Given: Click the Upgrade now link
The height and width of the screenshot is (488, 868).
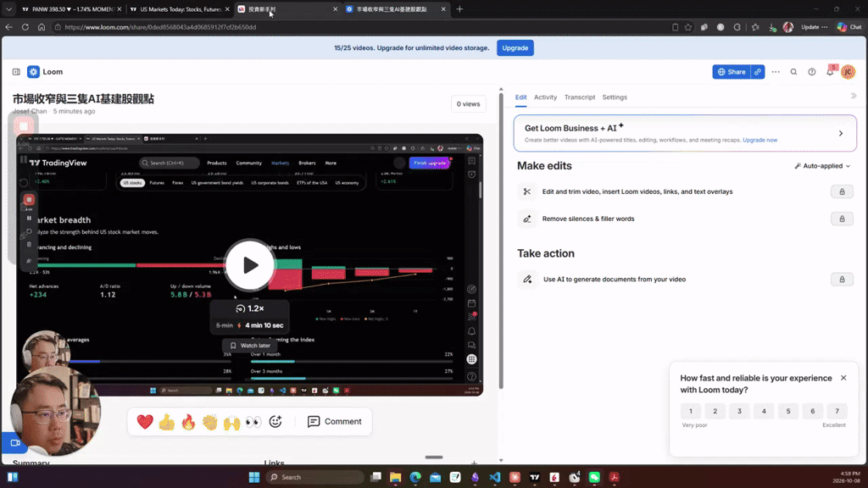Looking at the screenshot, I should coord(759,140).
